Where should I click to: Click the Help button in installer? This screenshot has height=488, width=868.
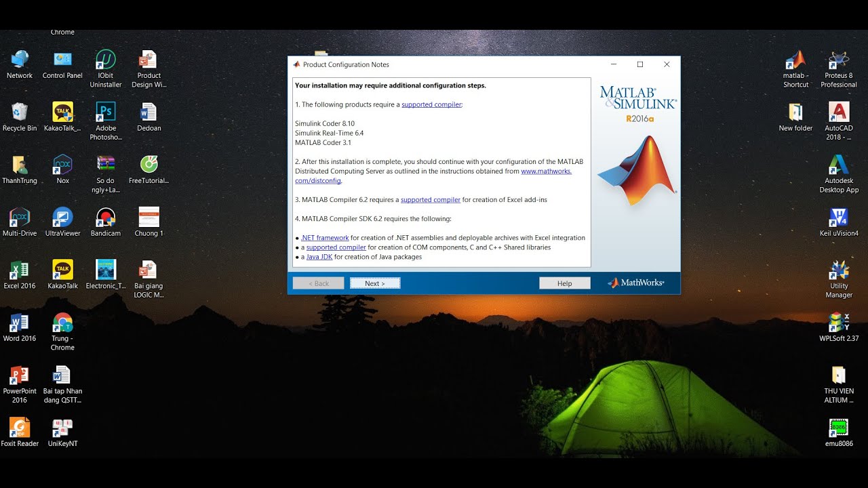coord(565,283)
